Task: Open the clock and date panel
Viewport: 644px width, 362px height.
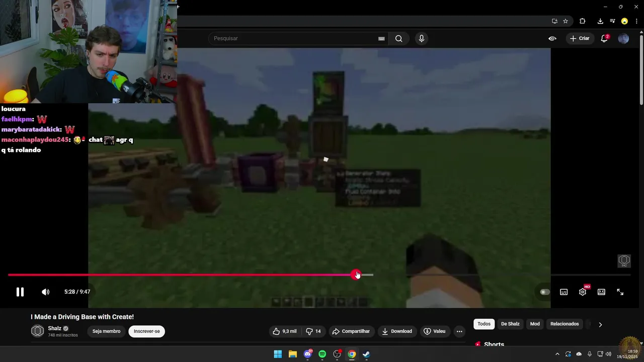Action: tap(627, 354)
